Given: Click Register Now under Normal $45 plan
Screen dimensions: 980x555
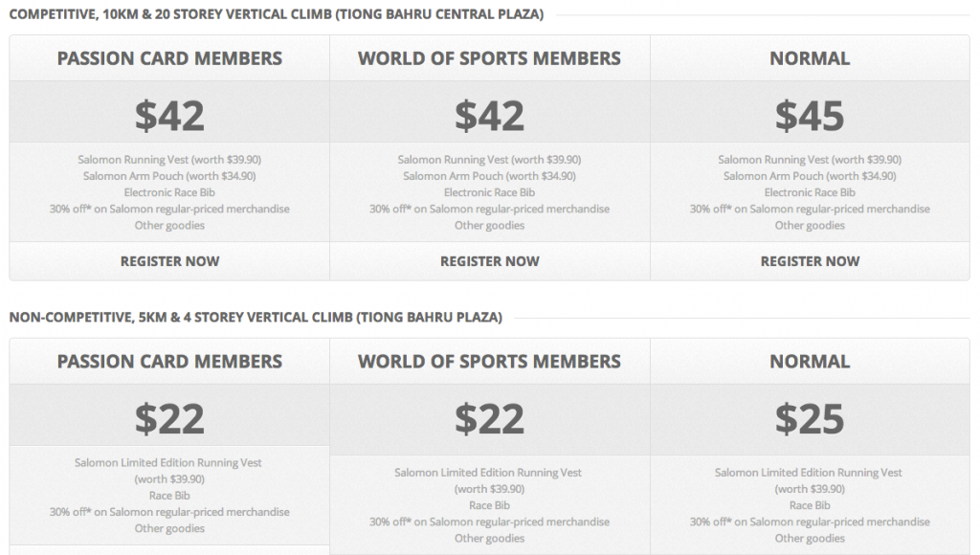Looking at the screenshot, I should (810, 261).
